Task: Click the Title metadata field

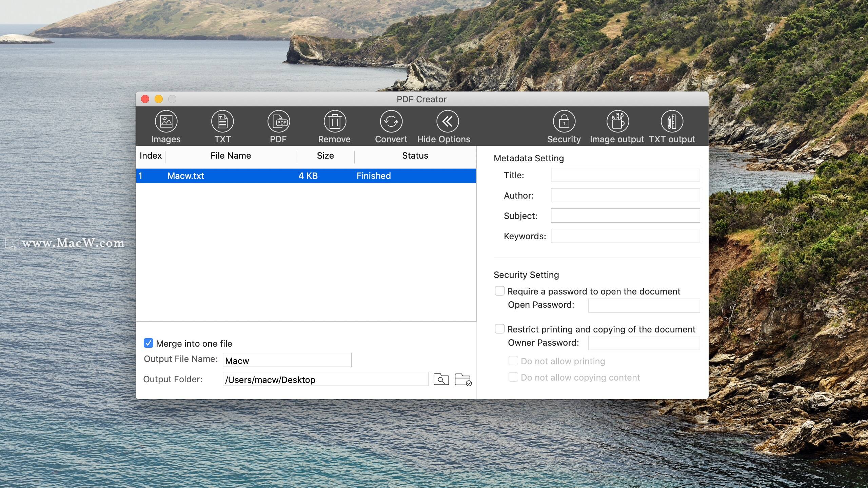Action: tap(625, 175)
